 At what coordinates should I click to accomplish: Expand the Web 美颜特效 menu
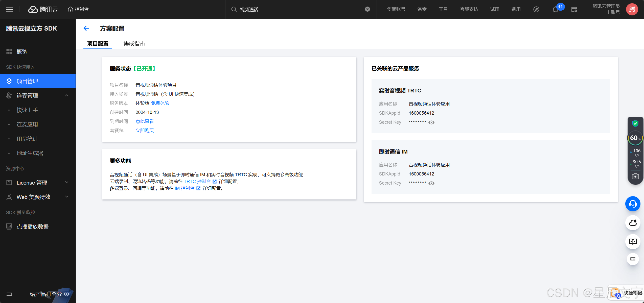67,197
